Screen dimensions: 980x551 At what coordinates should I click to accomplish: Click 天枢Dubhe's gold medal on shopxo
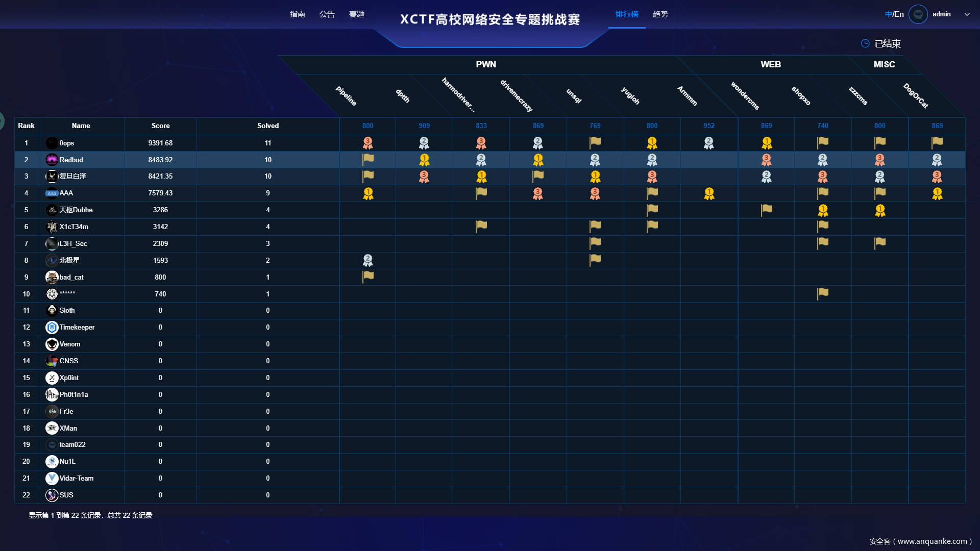[x=822, y=210]
